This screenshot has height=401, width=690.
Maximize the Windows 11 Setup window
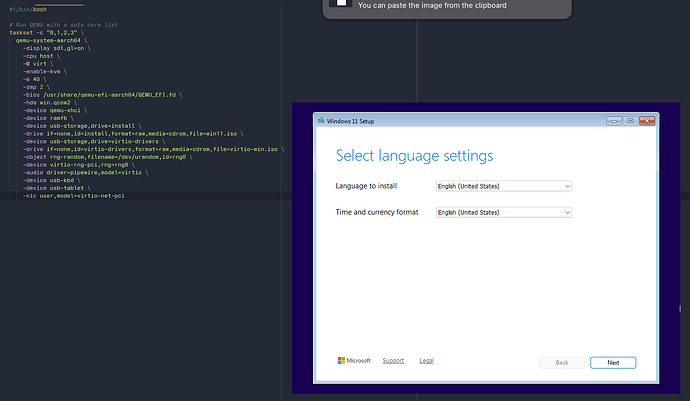(x=630, y=121)
